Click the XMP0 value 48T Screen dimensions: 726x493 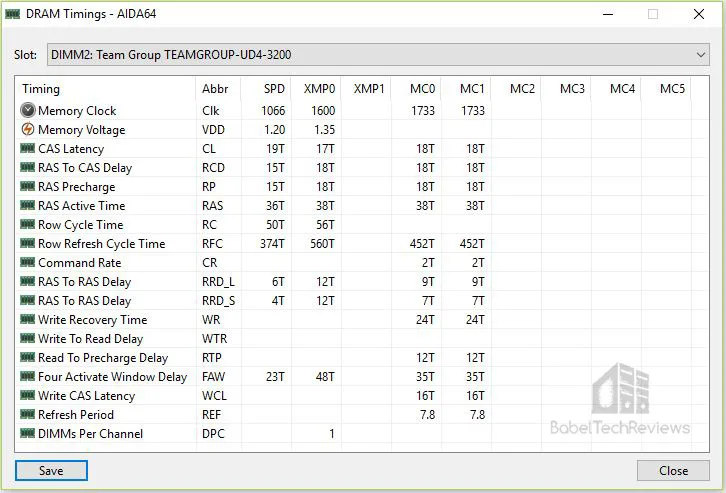(325, 376)
